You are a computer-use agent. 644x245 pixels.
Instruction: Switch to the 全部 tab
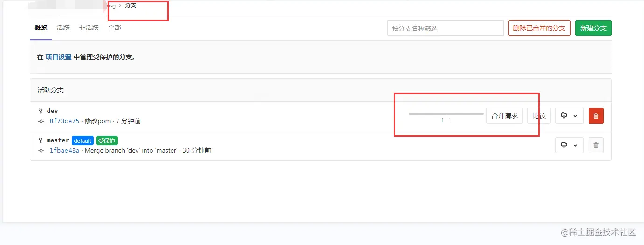click(115, 28)
